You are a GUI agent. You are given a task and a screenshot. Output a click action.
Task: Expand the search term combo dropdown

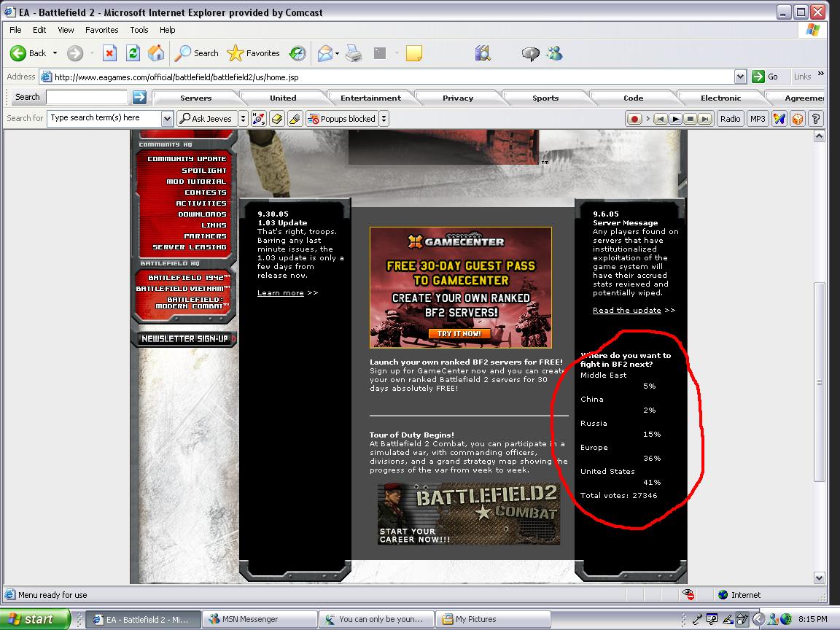(167, 118)
